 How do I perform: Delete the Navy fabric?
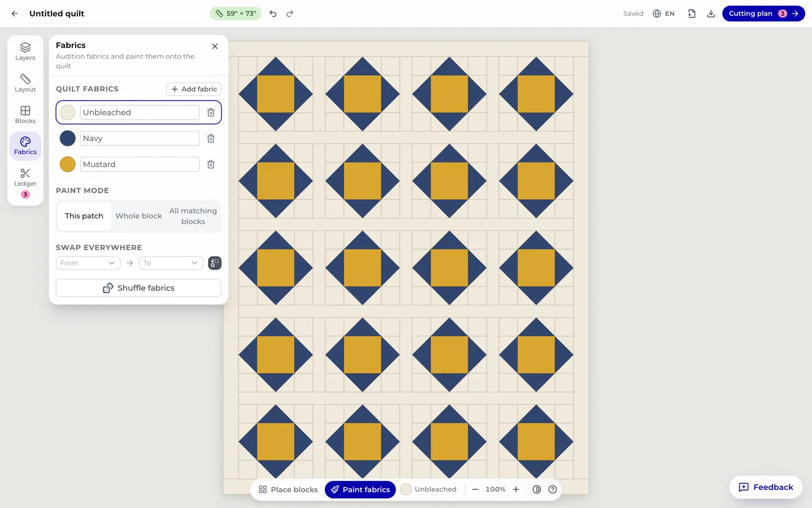point(211,138)
